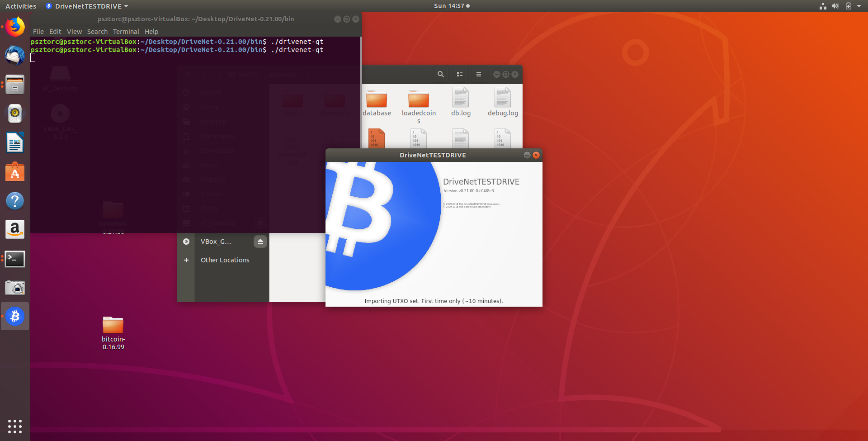The height and width of the screenshot is (441, 868).
Task: Toggle list view icon in Files header
Action: [460, 74]
